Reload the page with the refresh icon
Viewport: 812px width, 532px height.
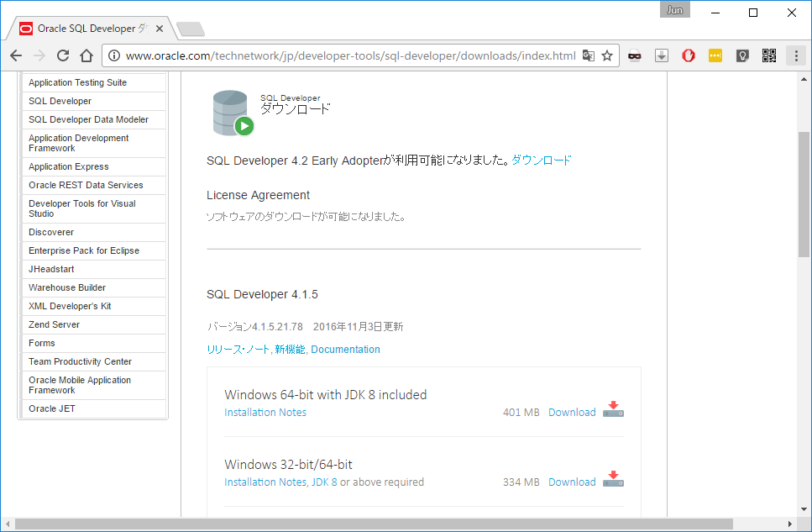[63, 55]
